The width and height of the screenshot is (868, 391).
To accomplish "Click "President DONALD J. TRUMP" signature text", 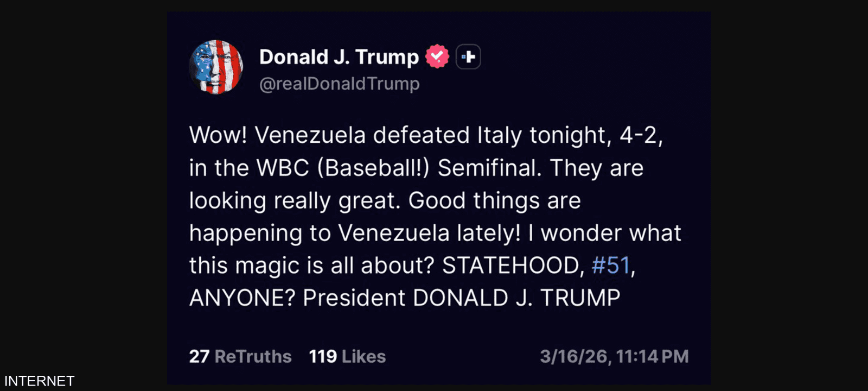I will pyautogui.click(x=462, y=298).
